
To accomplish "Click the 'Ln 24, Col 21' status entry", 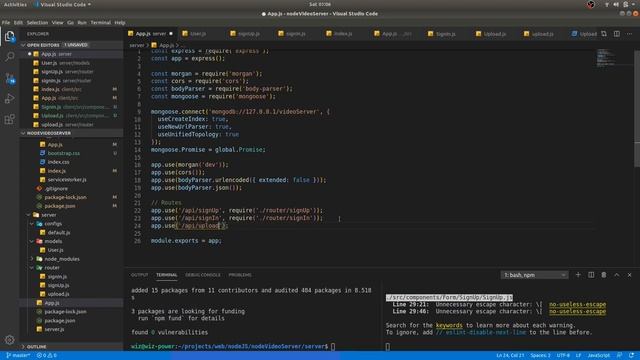I will coord(510,356).
